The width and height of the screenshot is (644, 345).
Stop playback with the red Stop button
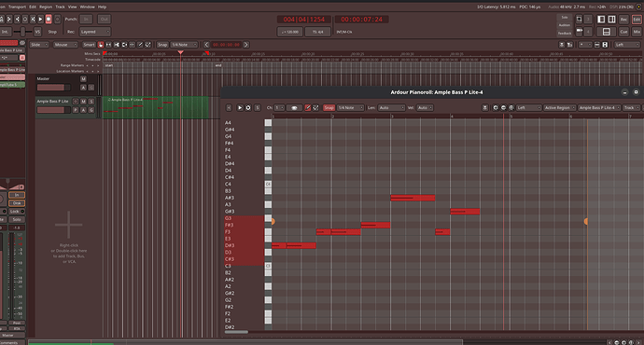tap(49, 20)
